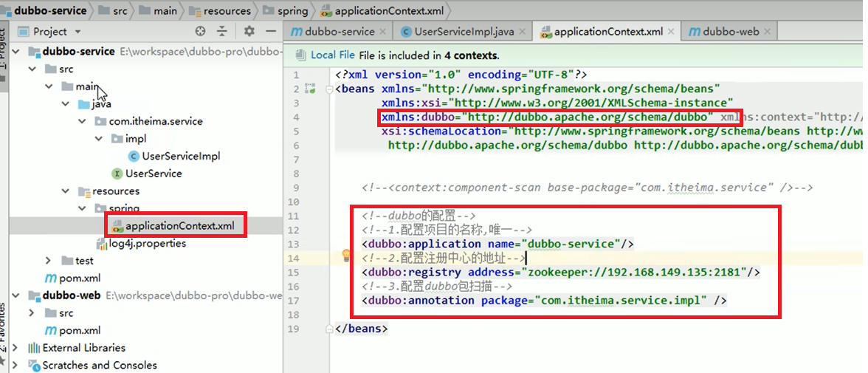Viewport: 868px width, 373px height.
Task: Click the fold end marker on line 19
Action: pos(330,329)
